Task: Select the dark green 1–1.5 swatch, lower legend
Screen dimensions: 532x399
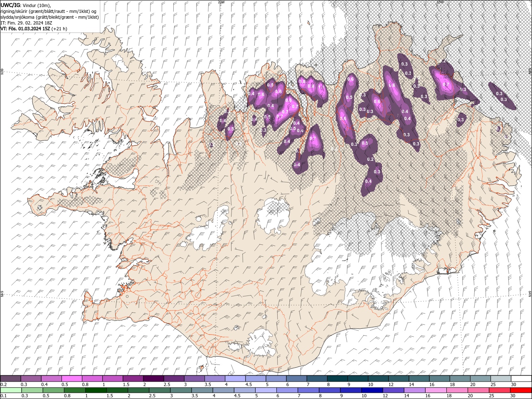Action: tap(96, 390)
